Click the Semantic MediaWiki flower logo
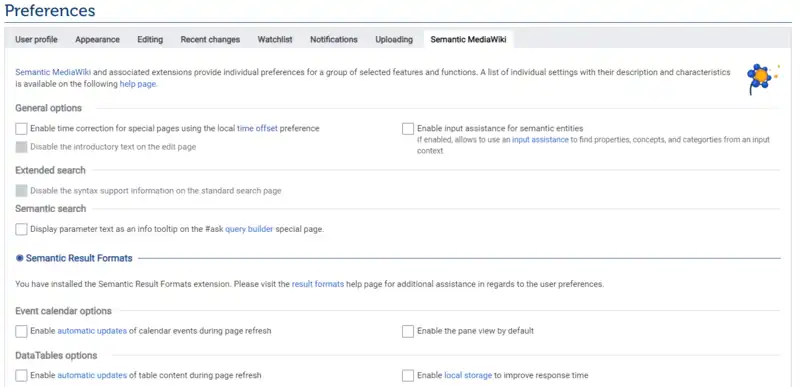Screen dimensions: 800x387 pyautogui.click(x=763, y=79)
